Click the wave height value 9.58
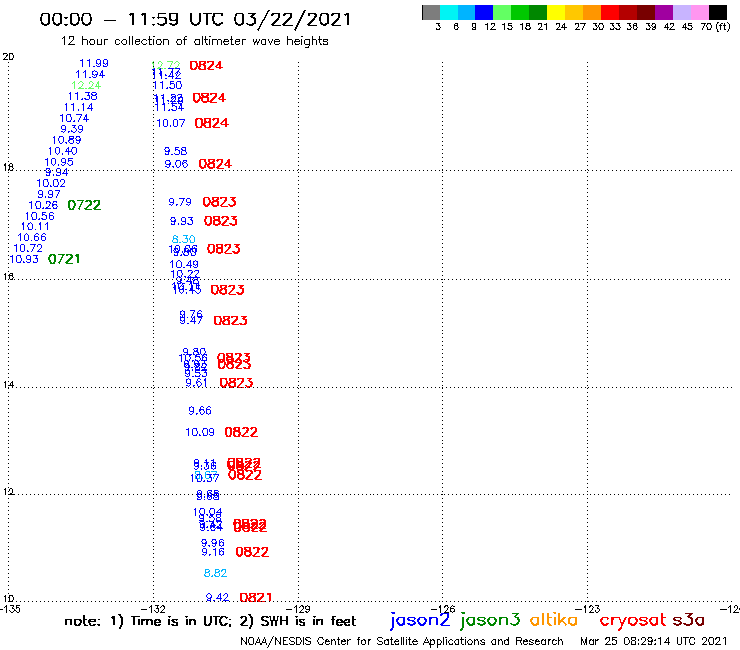 pos(176,152)
